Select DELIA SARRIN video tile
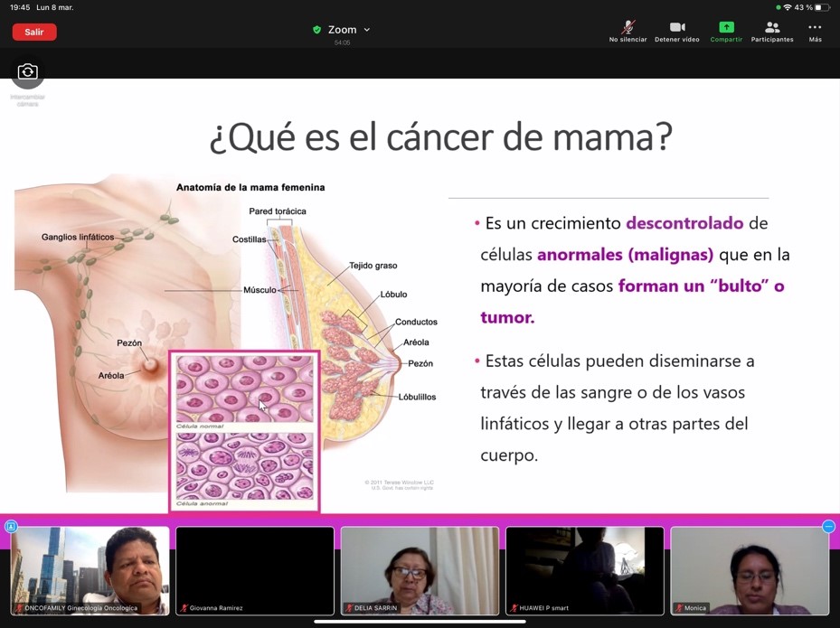Image resolution: width=840 pixels, height=628 pixels. 420,571
